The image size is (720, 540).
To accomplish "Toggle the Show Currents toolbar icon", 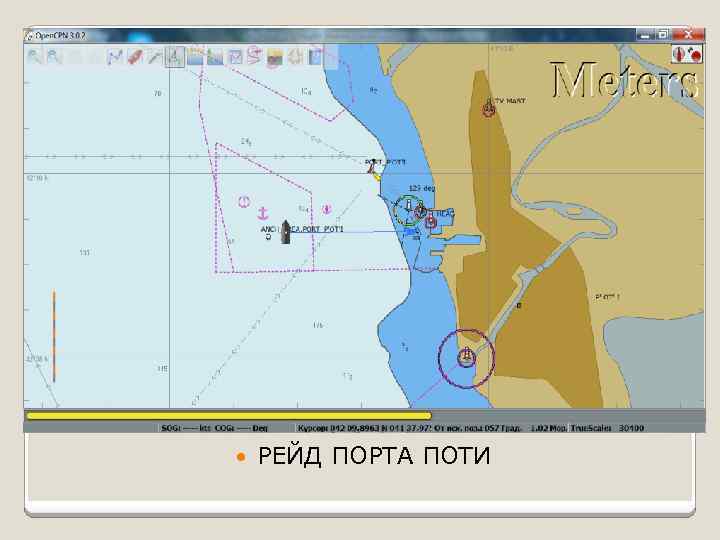I will [214, 57].
